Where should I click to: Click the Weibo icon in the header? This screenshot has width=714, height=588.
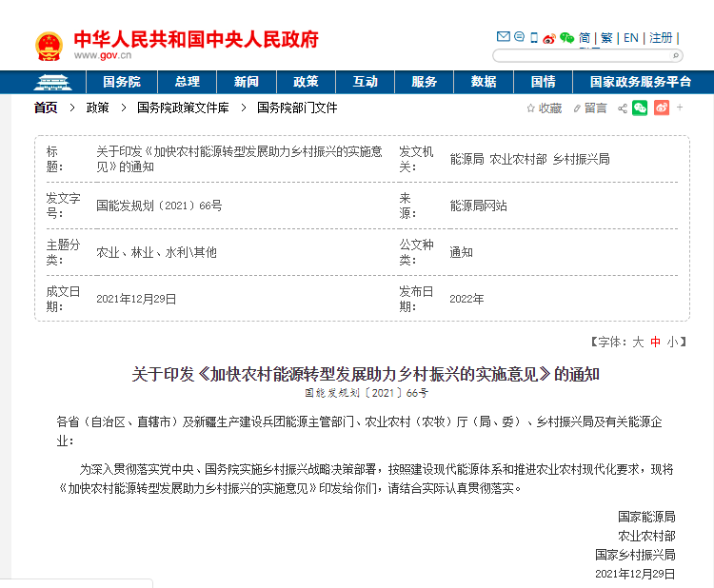point(549,38)
